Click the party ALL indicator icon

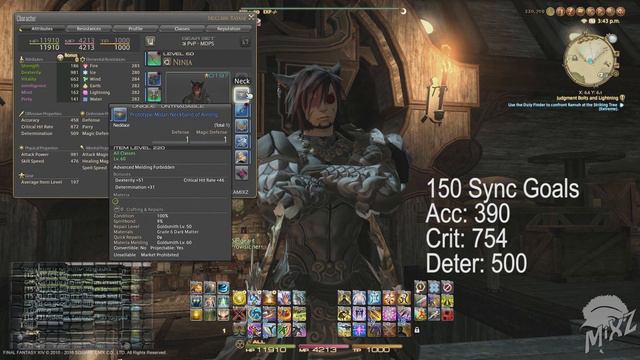click(x=240, y=344)
